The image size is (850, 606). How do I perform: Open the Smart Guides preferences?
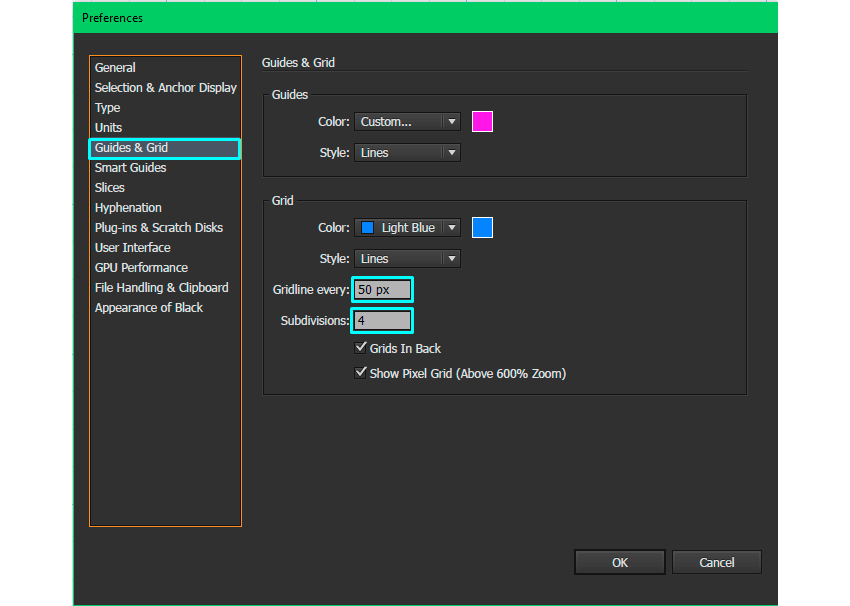pyautogui.click(x=130, y=168)
